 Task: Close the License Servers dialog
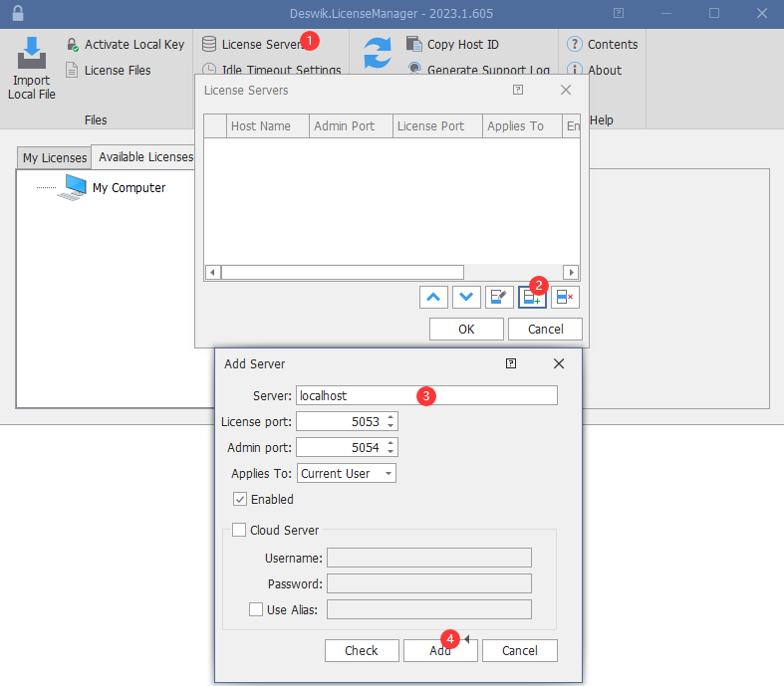point(566,90)
